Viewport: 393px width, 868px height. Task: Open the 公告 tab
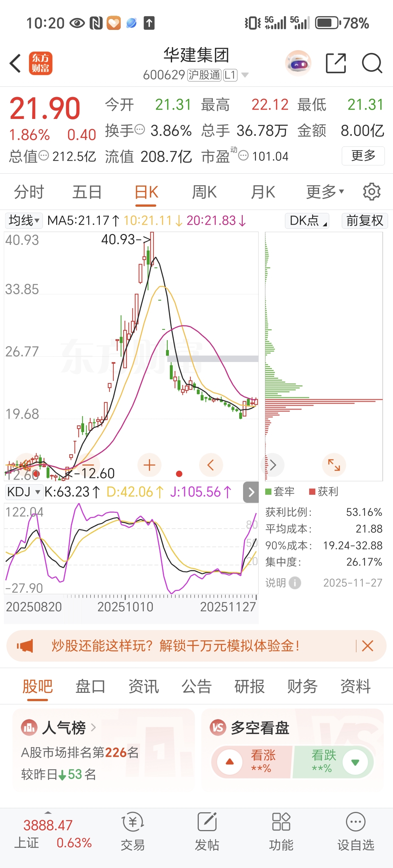click(197, 686)
